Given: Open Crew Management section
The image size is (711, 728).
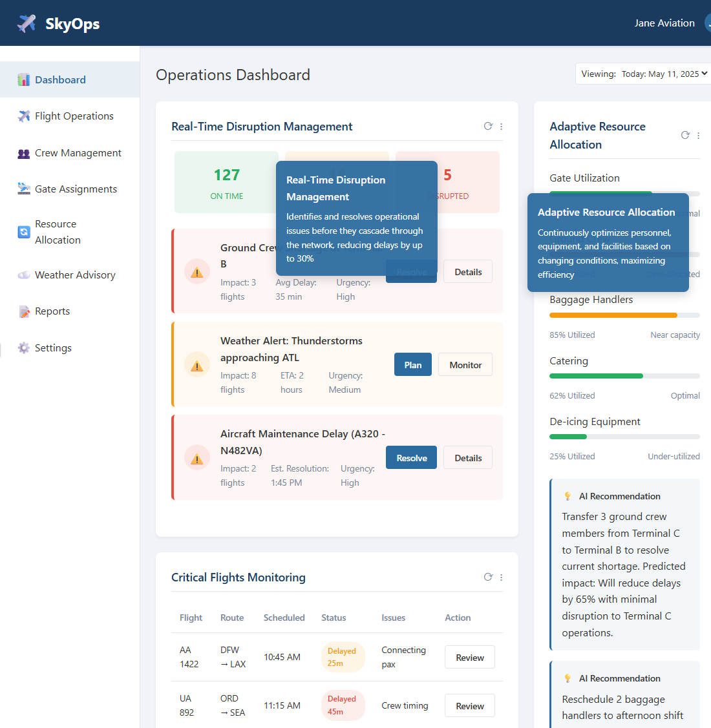Looking at the screenshot, I should pos(70,153).
